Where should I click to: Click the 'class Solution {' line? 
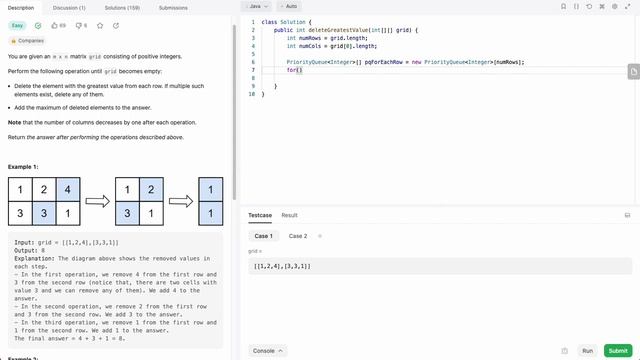click(x=286, y=22)
